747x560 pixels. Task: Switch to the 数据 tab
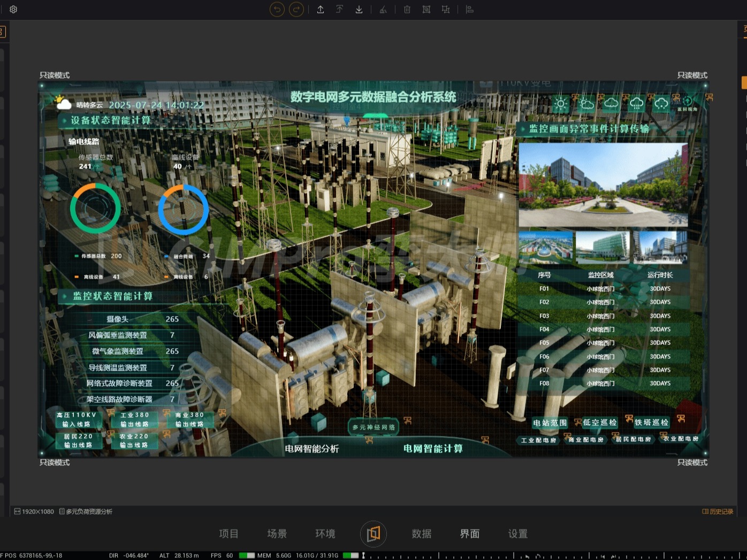422,533
